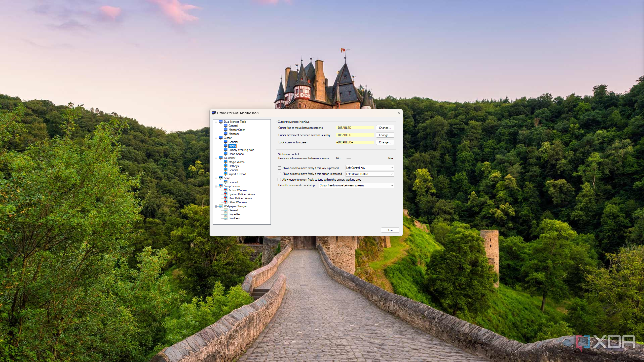Click the Launcher category icon
Image resolution: width=644 pixels, height=362 pixels.
click(221, 158)
